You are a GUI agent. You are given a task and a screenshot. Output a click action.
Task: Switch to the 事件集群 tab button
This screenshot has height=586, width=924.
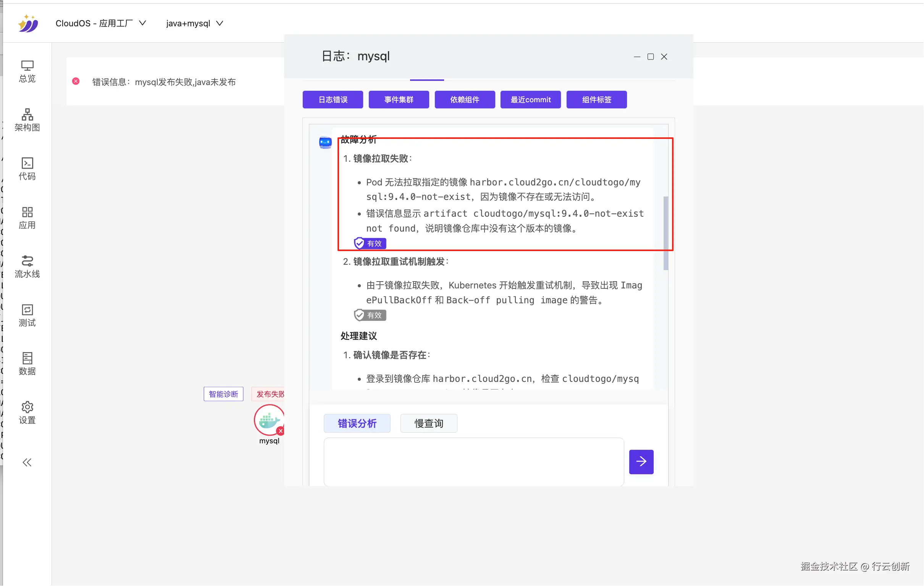399,100
